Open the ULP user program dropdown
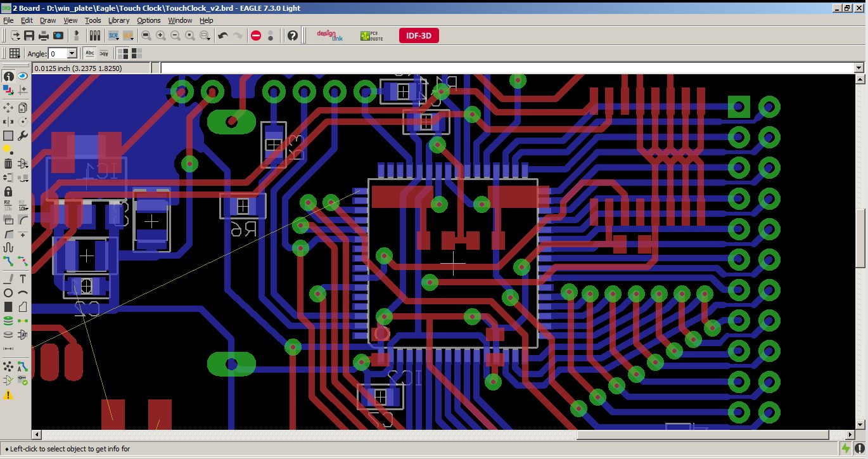Image resolution: width=868 pixels, height=459 pixels. (128, 36)
